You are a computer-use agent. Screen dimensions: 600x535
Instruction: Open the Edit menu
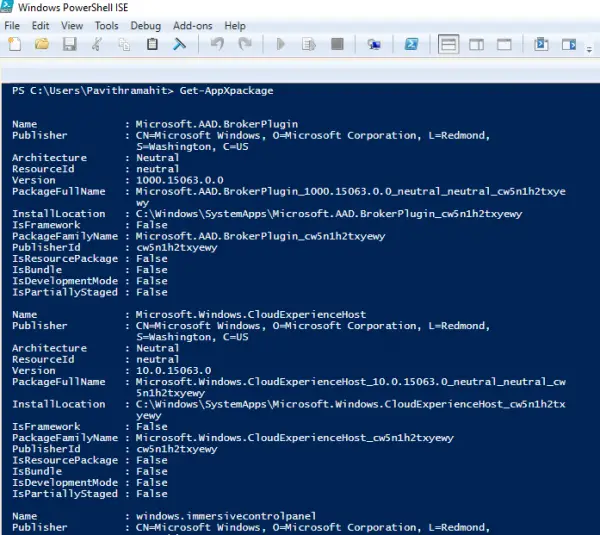coord(40,26)
